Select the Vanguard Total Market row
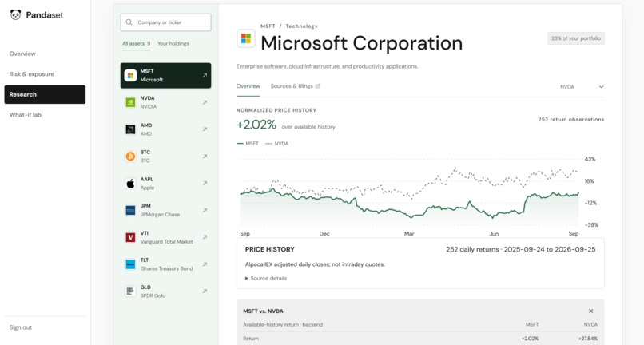644x345 pixels. point(165,237)
